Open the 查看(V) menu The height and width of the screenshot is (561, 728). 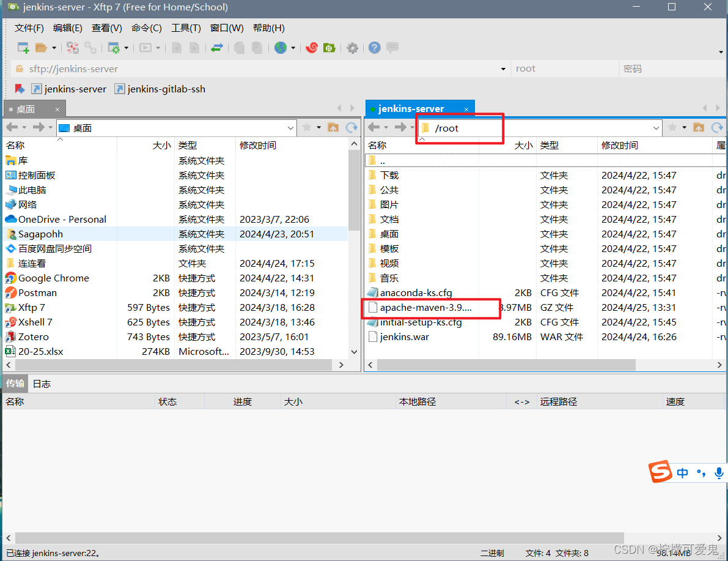(107, 28)
